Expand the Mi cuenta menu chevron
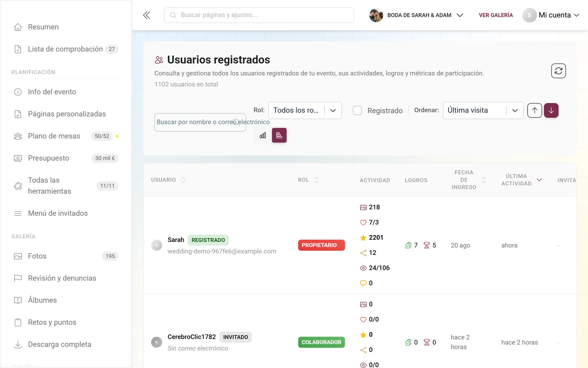 tap(577, 15)
